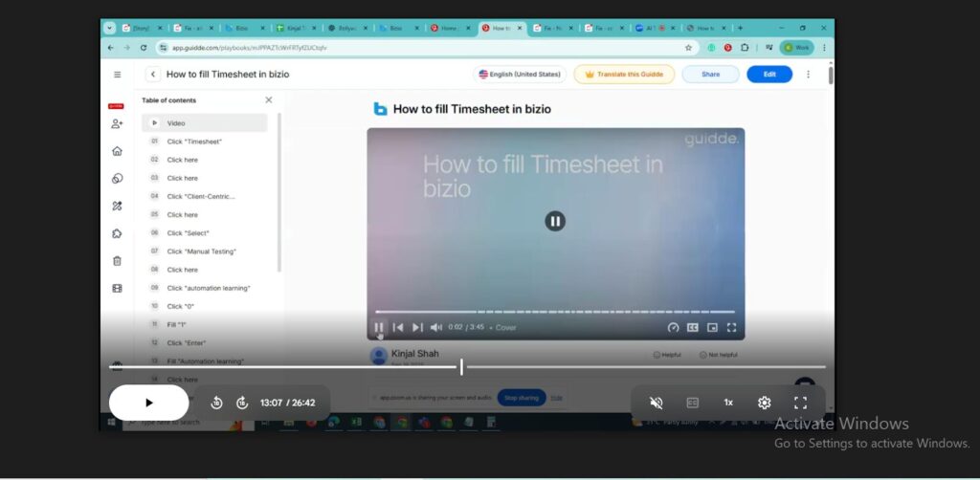980x480 pixels.
Task: Open the three-dot more options menu beside Edit
Action: click(x=808, y=75)
